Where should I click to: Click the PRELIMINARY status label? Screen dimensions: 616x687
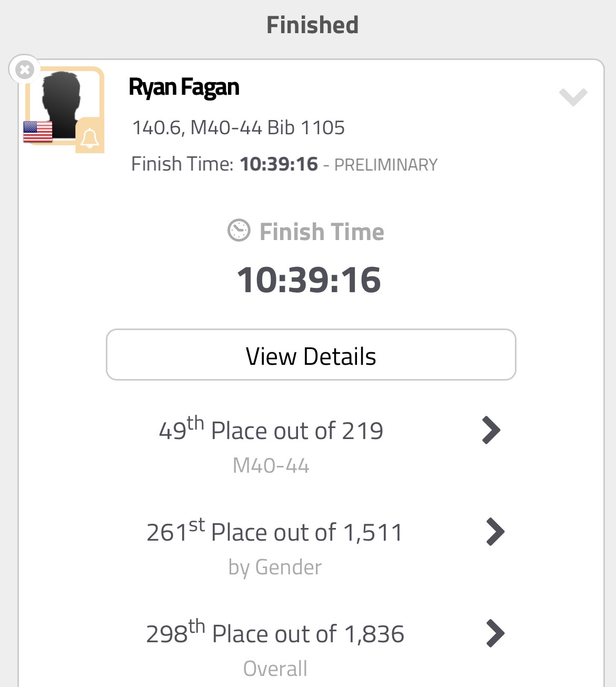[386, 165]
